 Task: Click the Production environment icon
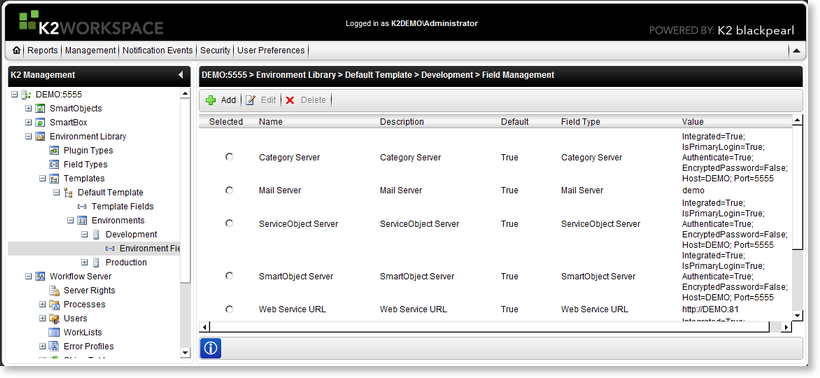pyautogui.click(x=96, y=262)
